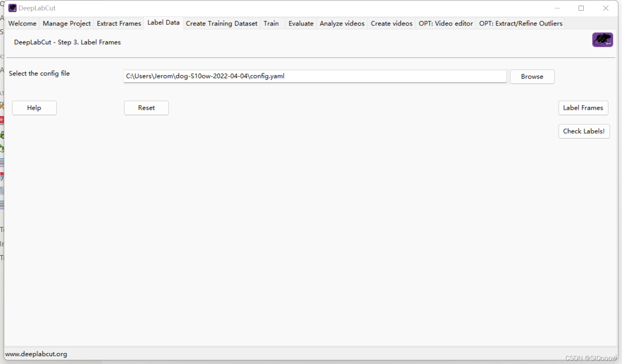Open the OPT: Video editor tab

click(x=446, y=23)
